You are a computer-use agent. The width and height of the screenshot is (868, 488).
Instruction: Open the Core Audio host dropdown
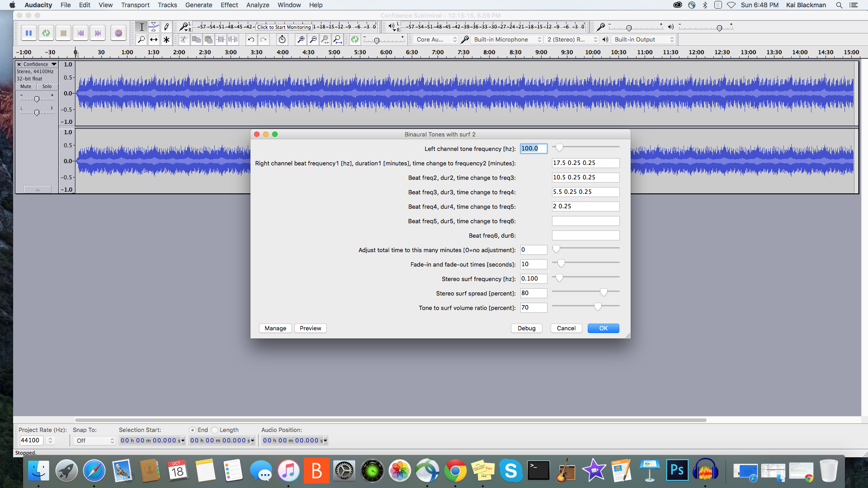click(x=436, y=40)
